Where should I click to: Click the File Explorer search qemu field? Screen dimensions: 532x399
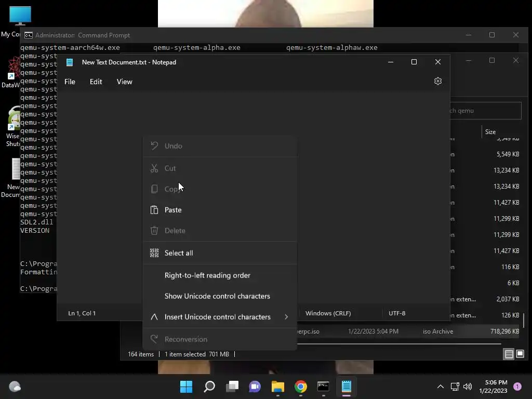[486, 111]
